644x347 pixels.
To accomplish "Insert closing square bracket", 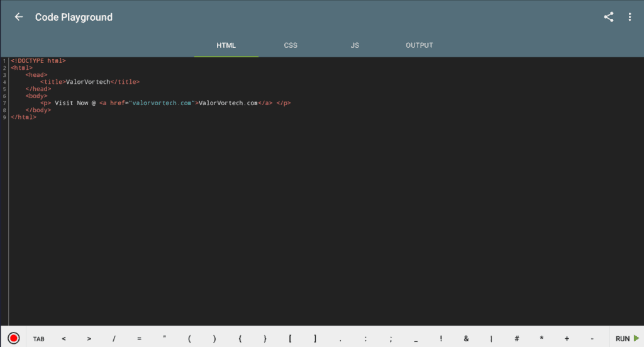I will (x=315, y=338).
